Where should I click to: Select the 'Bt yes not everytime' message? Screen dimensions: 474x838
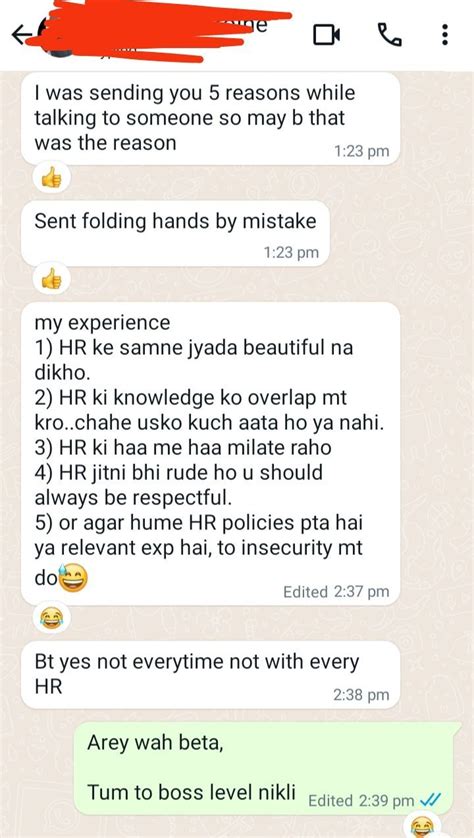click(x=211, y=675)
